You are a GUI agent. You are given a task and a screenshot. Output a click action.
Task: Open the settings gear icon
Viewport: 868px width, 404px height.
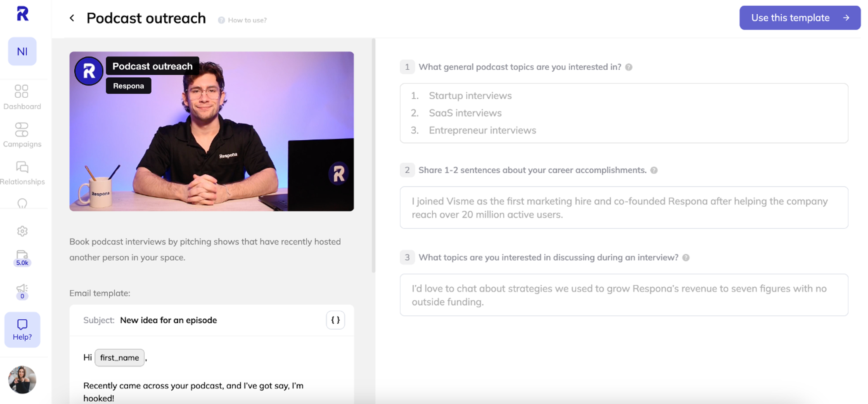click(x=22, y=231)
